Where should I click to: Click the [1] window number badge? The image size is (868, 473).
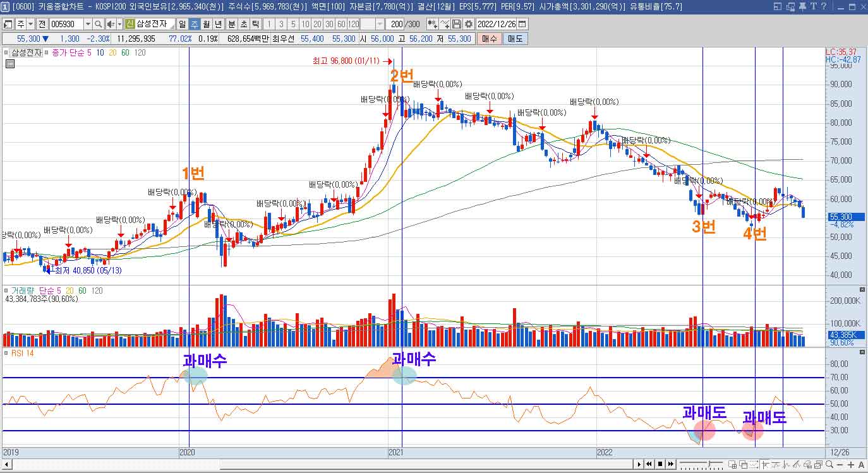coord(5,6)
